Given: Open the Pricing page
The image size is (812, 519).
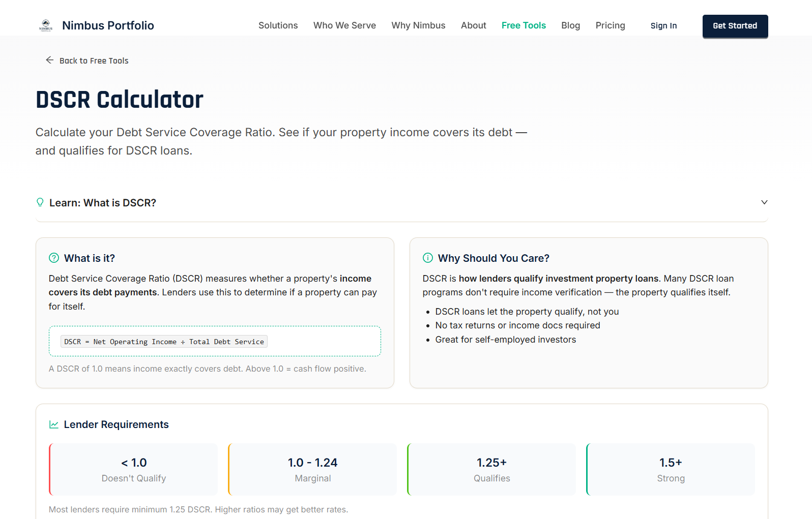Looking at the screenshot, I should click(x=610, y=25).
